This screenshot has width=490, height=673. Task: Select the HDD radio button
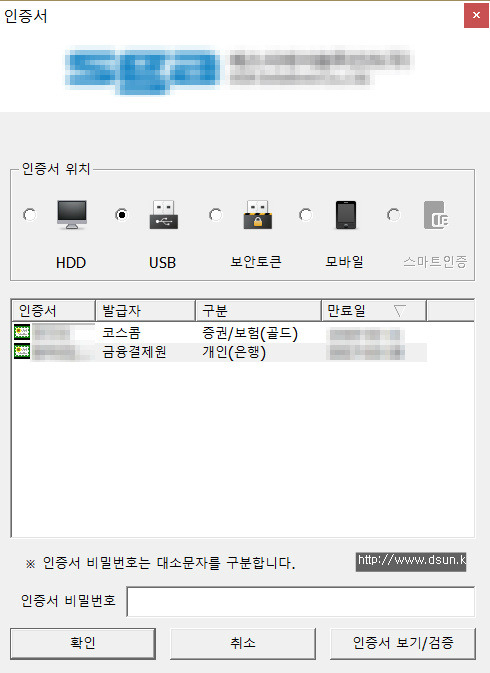pyautogui.click(x=30, y=214)
